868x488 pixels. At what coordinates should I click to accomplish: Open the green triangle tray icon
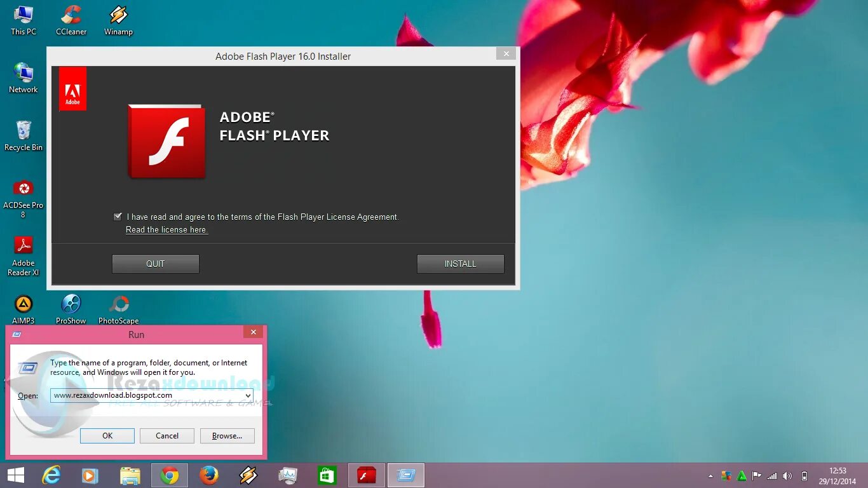(x=742, y=476)
